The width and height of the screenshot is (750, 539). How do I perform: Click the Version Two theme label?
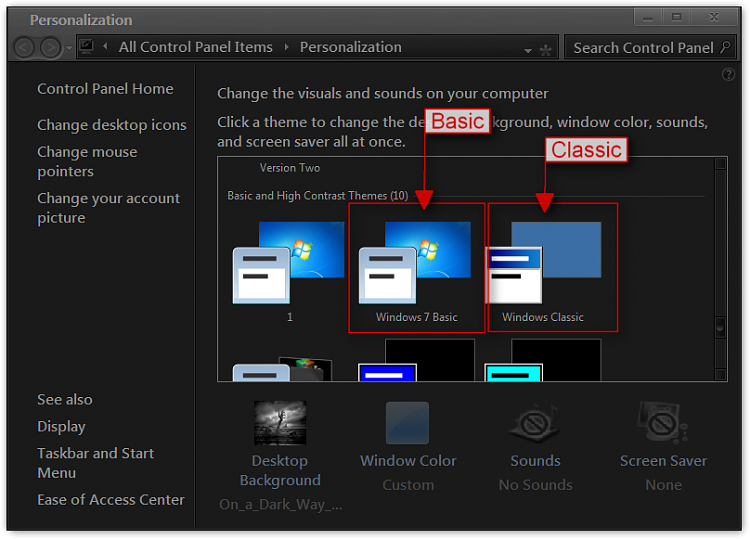290,168
